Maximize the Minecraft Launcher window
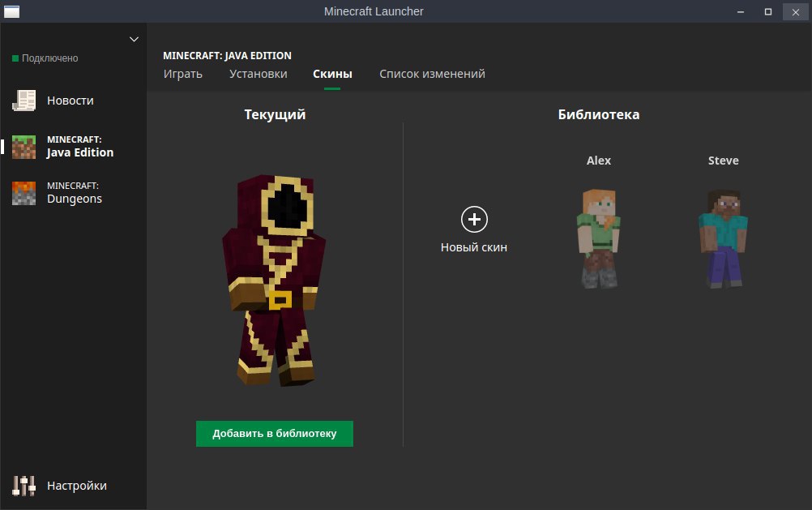This screenshot has height=510, width=812. click(x=768, y=11)
